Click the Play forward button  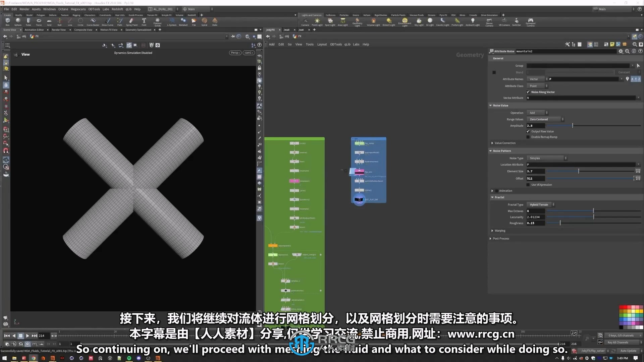pos(28,336)
